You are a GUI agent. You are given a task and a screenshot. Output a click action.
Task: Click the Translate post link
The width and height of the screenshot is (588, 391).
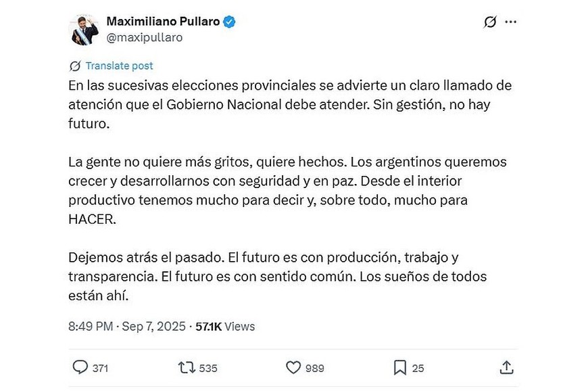[x=119, y=66]
